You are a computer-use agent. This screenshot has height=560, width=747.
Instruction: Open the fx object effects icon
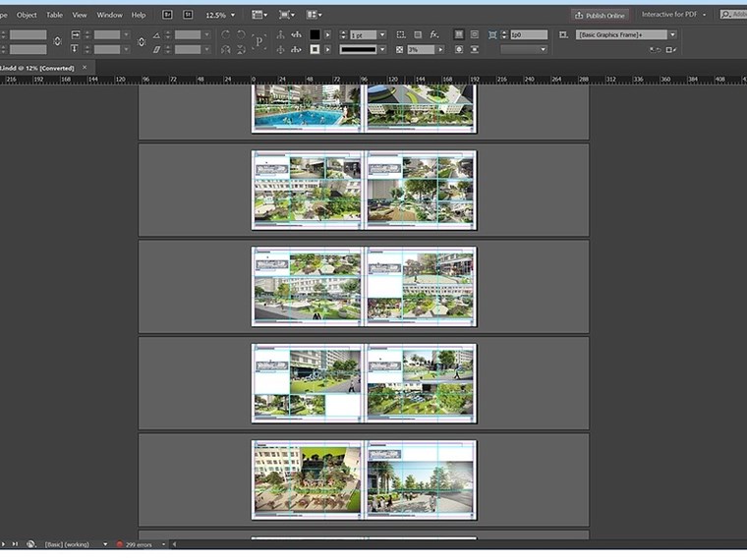pos(434,34)
